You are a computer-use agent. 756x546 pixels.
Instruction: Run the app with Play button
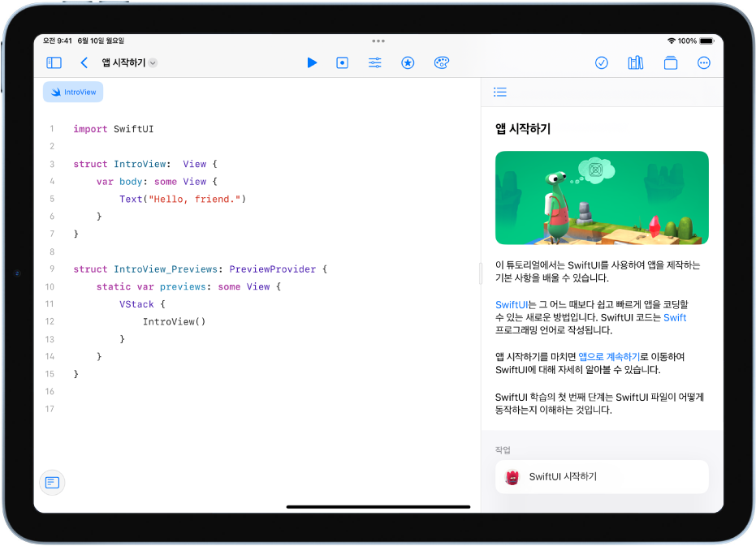(312, 62)
